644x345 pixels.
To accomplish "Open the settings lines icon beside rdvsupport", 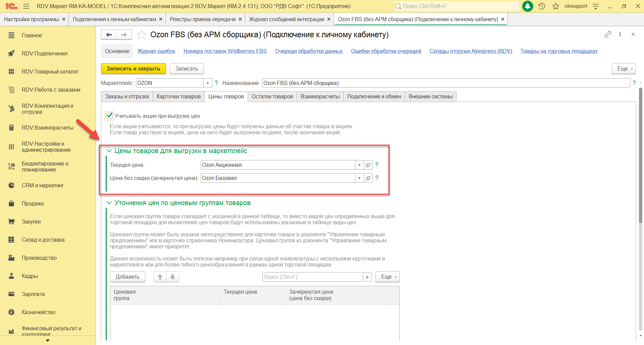I will click(x=596, y=6).
